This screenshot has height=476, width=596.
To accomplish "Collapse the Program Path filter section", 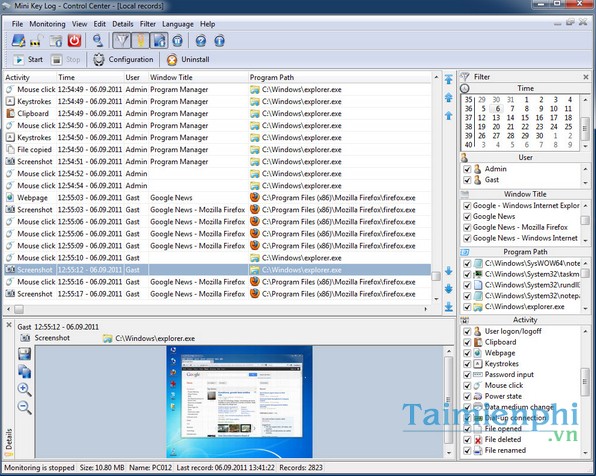I will click(525, 252).
